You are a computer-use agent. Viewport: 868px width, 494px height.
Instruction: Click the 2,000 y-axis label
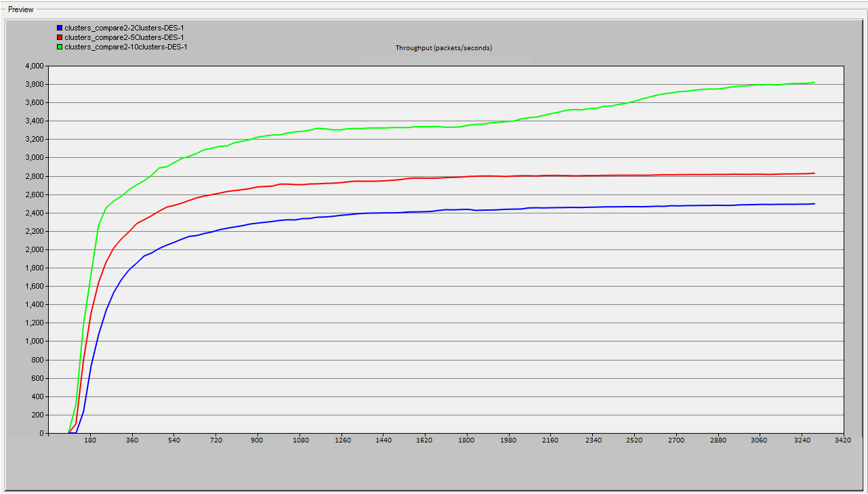[x=34, y=249]
